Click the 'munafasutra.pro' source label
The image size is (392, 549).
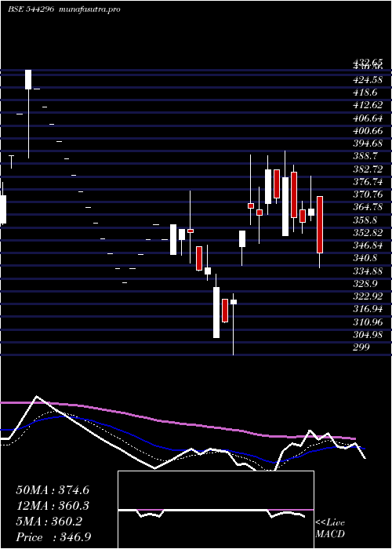[x=90, y=9]
